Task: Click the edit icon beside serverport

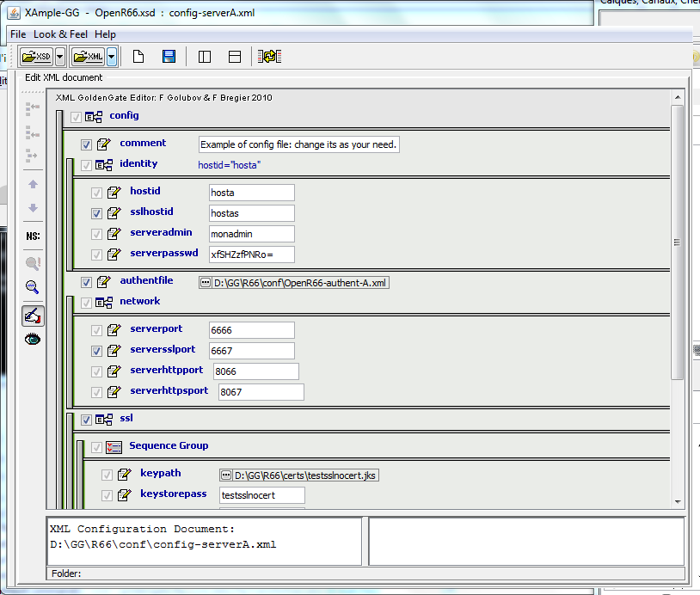Action: 114,329
